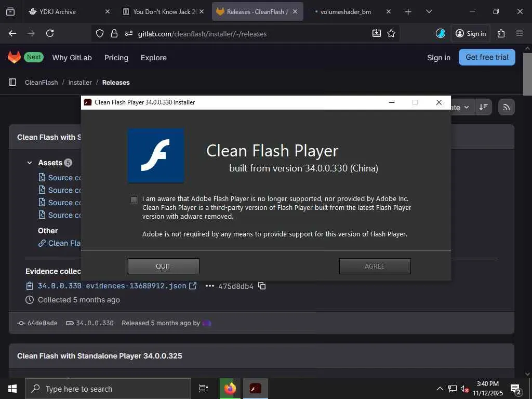
Task: Collapse the Assets section chevron
Action: pyautogui.click(x=30, y=163)
